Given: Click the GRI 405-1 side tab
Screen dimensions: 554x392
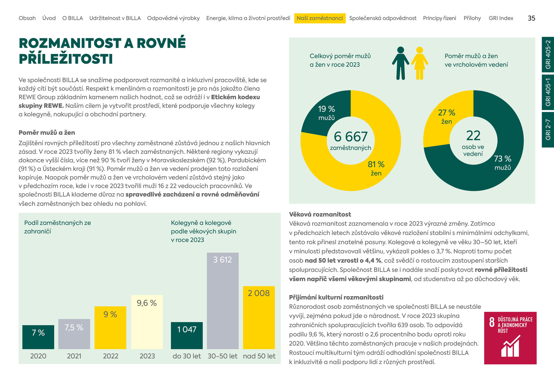Looking at the screenshot, I should 548,92.
